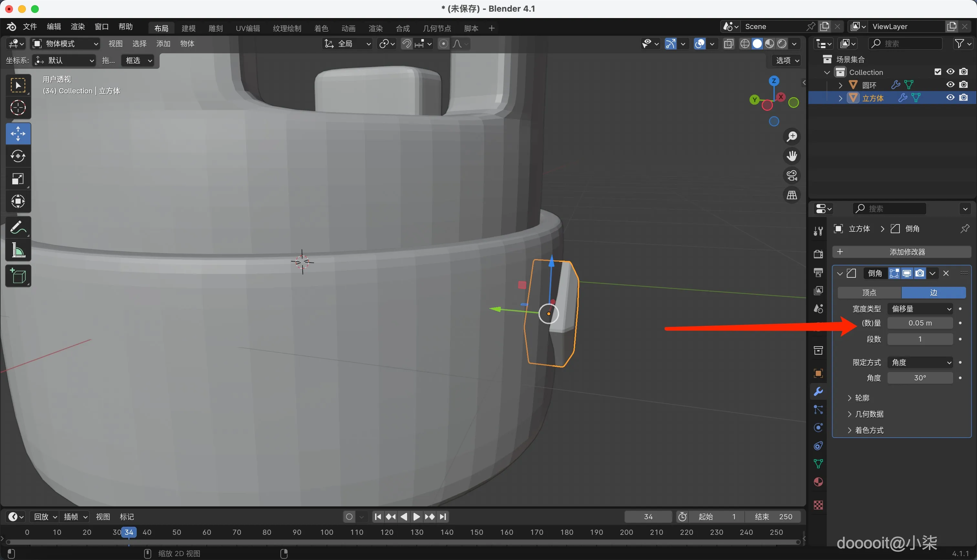Click the (数)量 0.05 m field
The height and width of the screenshot is (560, 977).
point(920,323)
